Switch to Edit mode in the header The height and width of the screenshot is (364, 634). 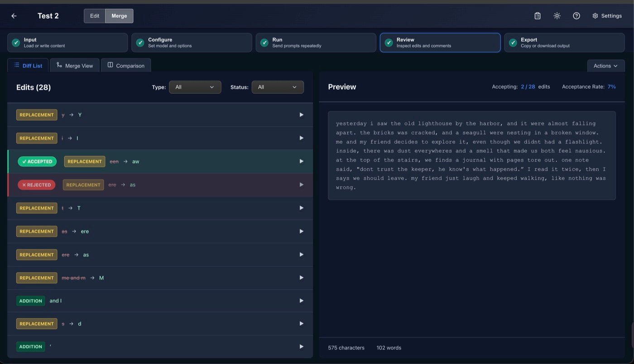click(x=94, y=15)
